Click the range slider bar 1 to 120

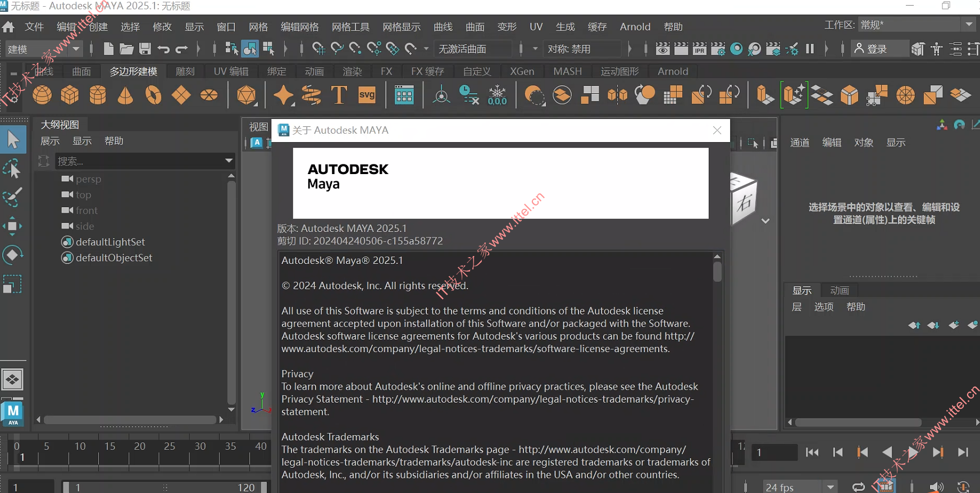coord(165,487)
